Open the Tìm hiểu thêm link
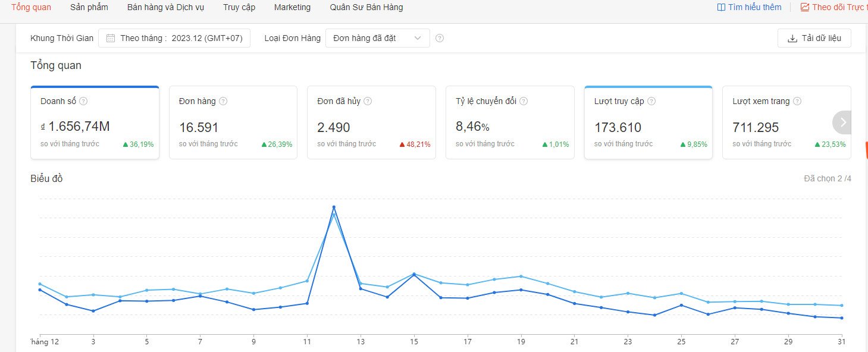This screenshot has height=352, width=868. tap(749, 7)
